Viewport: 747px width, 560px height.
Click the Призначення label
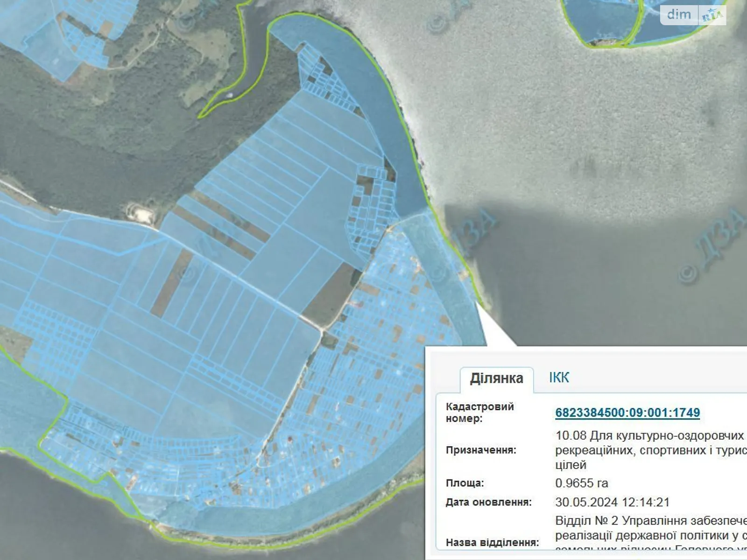pyautogui.click(x=481, y=450)
